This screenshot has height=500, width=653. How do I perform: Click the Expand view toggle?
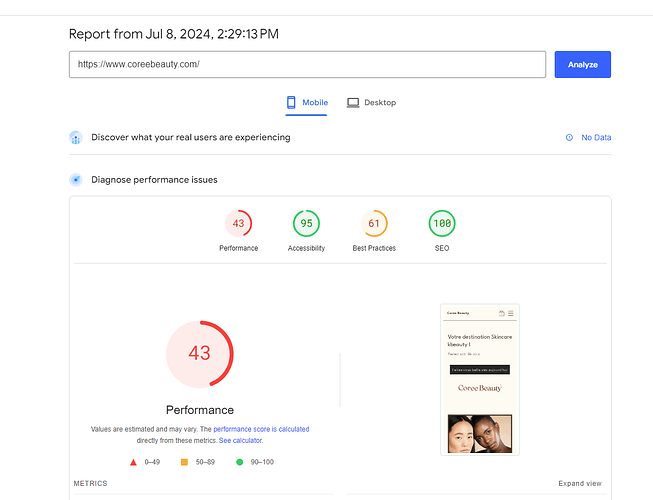tap(580, 484)
